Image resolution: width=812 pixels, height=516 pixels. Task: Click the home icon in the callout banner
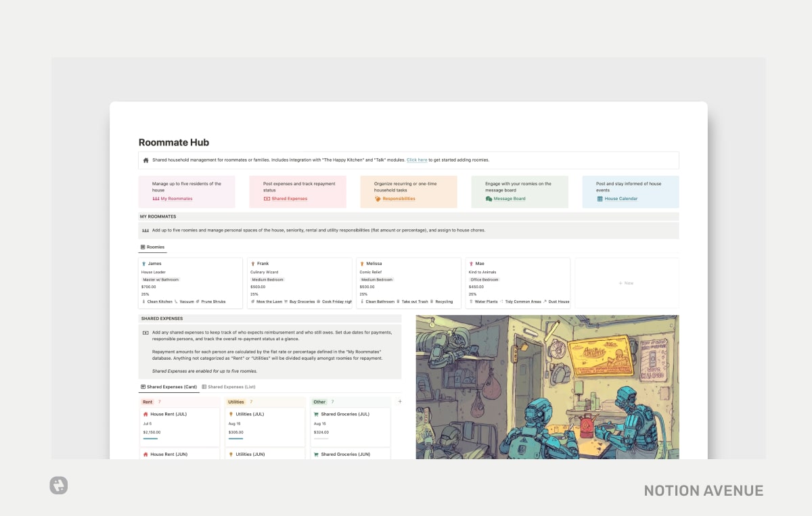(x=145, y=160)
